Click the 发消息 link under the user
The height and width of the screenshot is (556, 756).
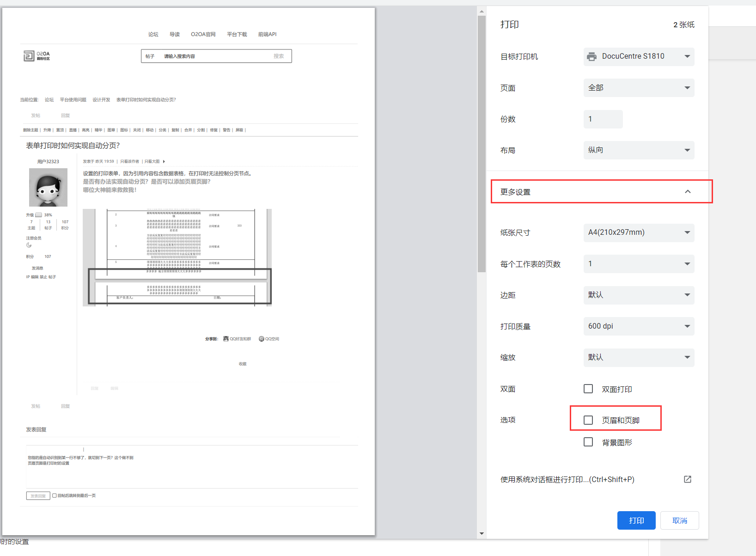tap(37, 268)
